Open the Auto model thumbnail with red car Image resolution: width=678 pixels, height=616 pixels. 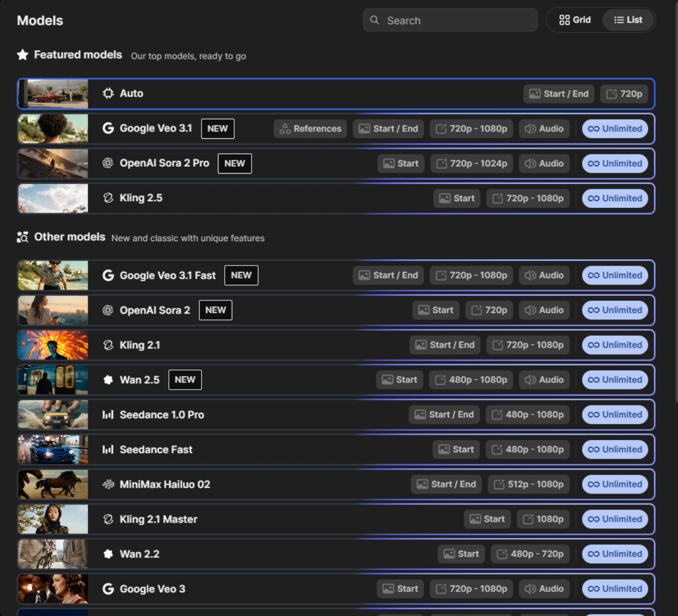[53, 93]
